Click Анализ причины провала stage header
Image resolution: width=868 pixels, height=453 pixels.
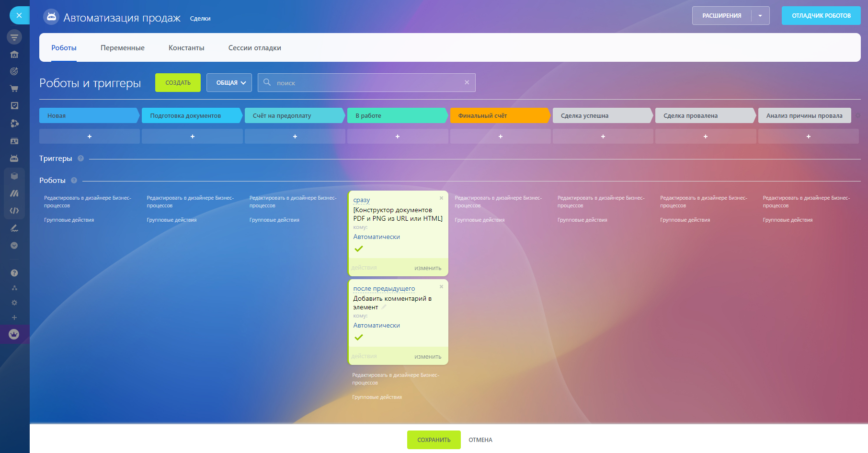pos(805,115)
